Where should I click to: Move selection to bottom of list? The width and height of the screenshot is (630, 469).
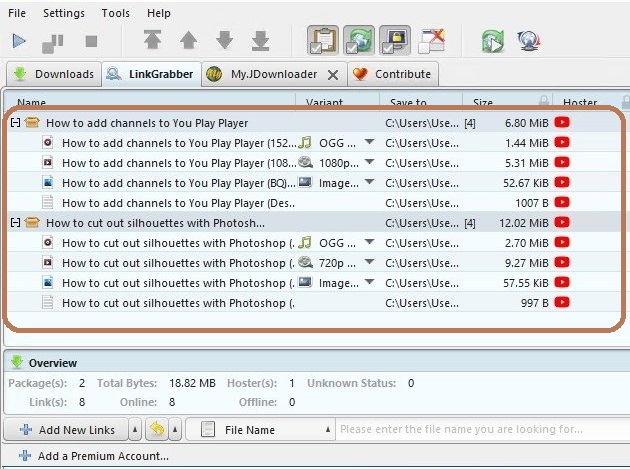pos(260,42)
